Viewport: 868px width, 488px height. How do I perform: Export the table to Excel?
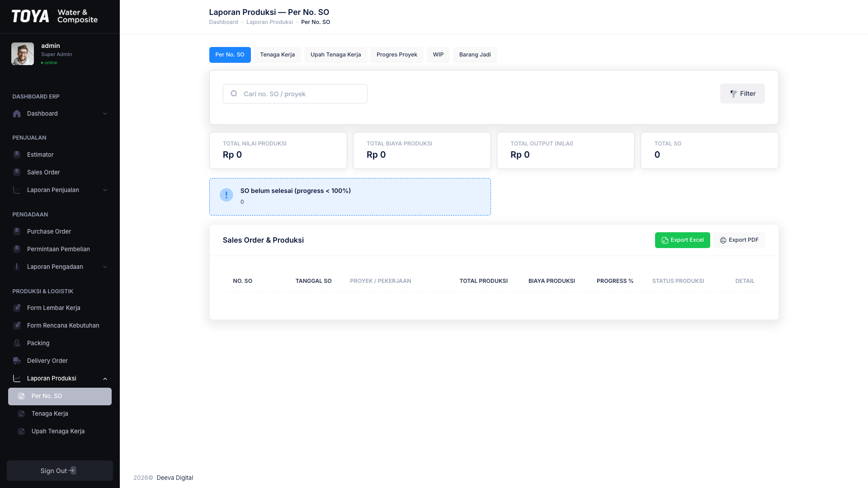682,240
